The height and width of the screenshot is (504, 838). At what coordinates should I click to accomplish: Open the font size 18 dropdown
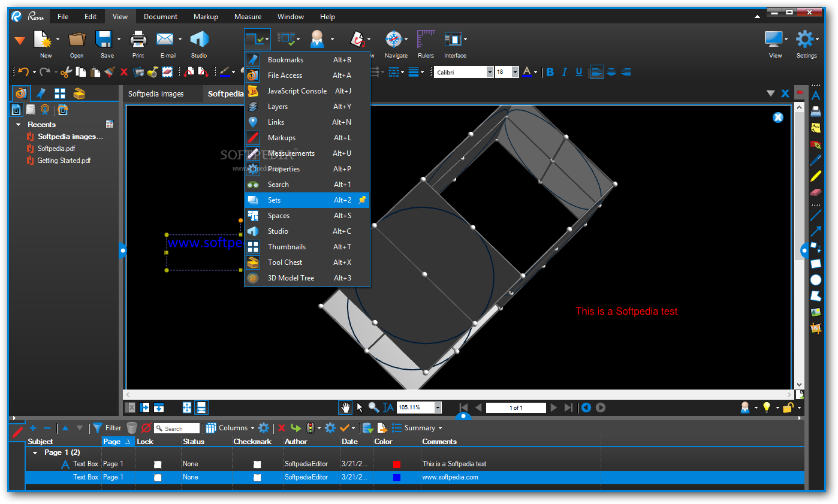pos(516,72)
